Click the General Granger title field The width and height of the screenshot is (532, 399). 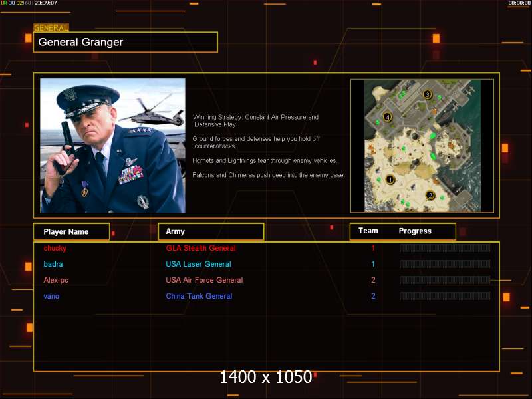[x=126, y=42]
